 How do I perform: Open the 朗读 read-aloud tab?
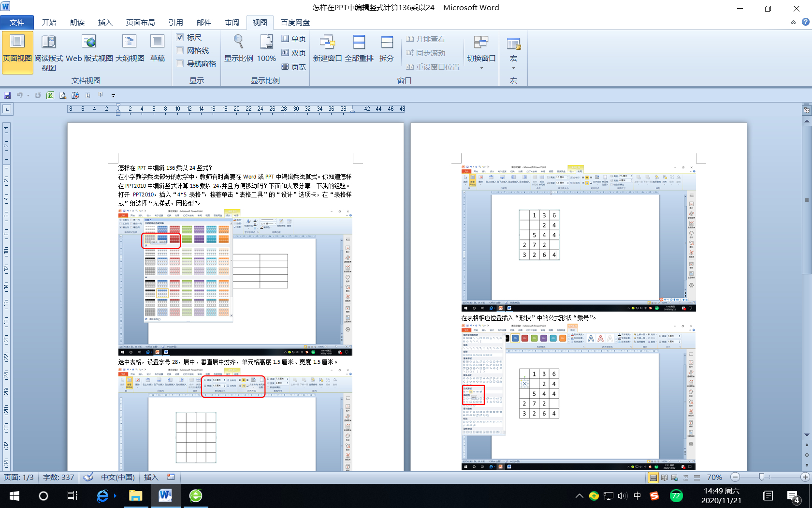tap(77, 22)
